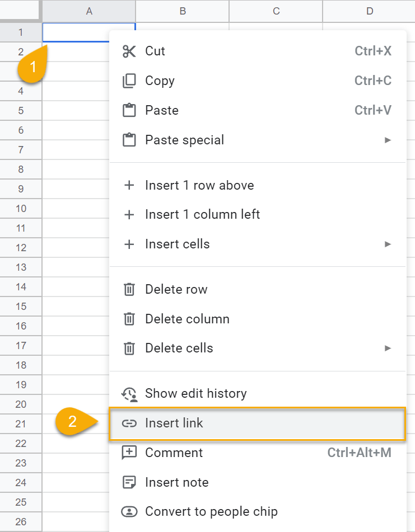Select column D header

370,11
